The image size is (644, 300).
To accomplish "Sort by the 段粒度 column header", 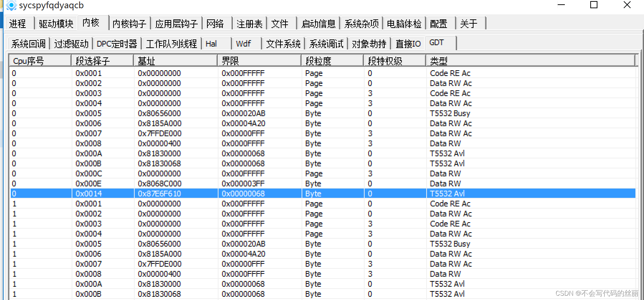I will pyautogui.click(x=332, y=61).
